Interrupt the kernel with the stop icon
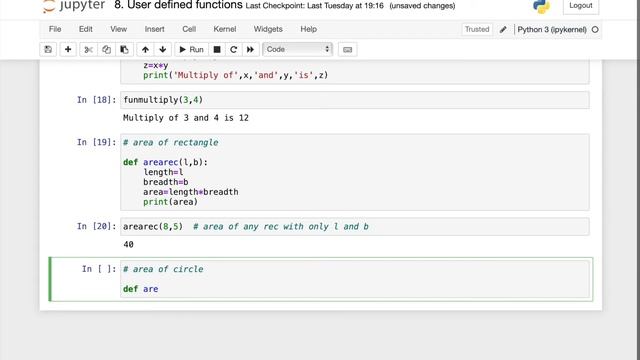This screenshot has height=360, width=640. 217,49
